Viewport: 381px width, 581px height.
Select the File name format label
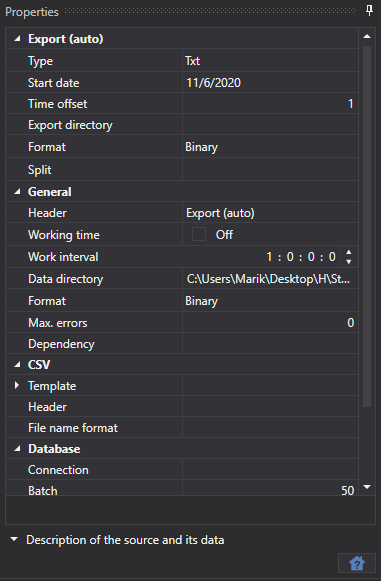click(73, 428)
